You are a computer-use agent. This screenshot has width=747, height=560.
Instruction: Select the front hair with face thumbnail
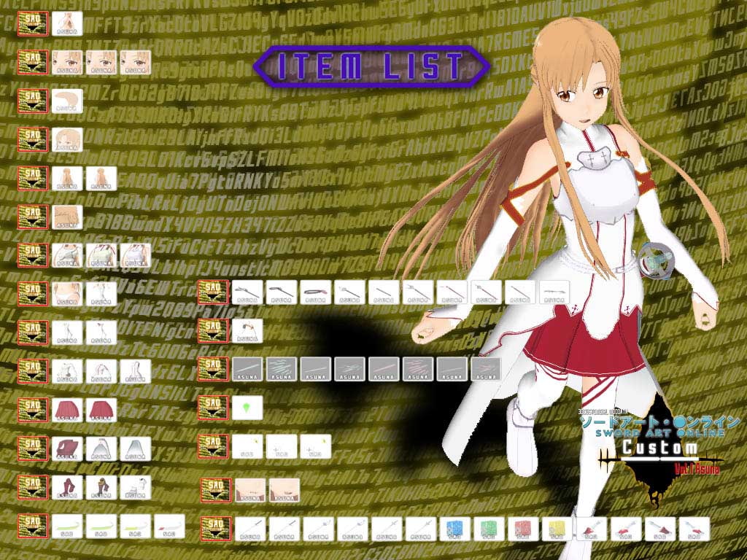tap(67, 139)
